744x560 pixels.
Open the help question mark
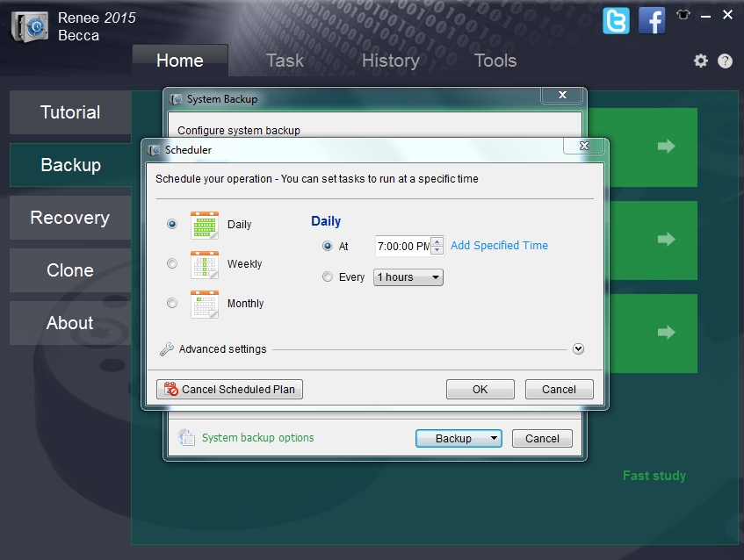(724, 61)
